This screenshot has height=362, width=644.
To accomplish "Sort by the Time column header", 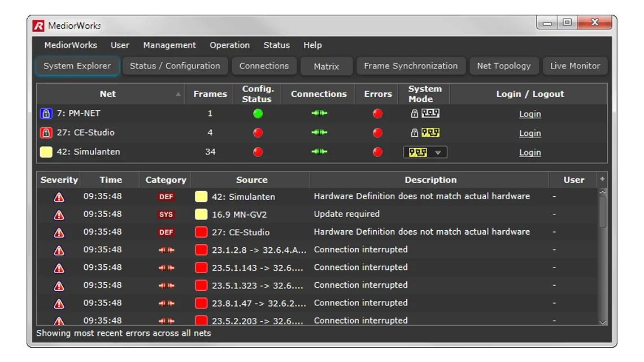I will (x=111, y=180).
